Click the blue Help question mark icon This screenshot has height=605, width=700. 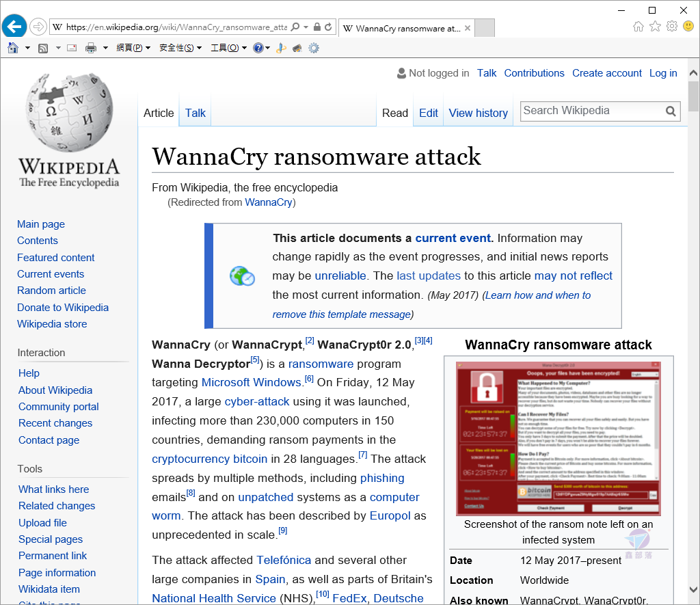click(x=258, y=48)
